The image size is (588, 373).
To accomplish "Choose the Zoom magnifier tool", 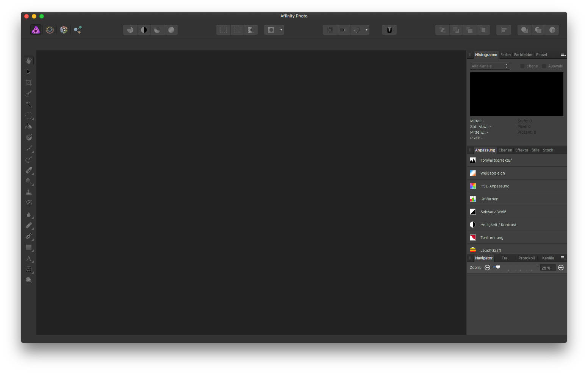I will click(x=29, y=280).
